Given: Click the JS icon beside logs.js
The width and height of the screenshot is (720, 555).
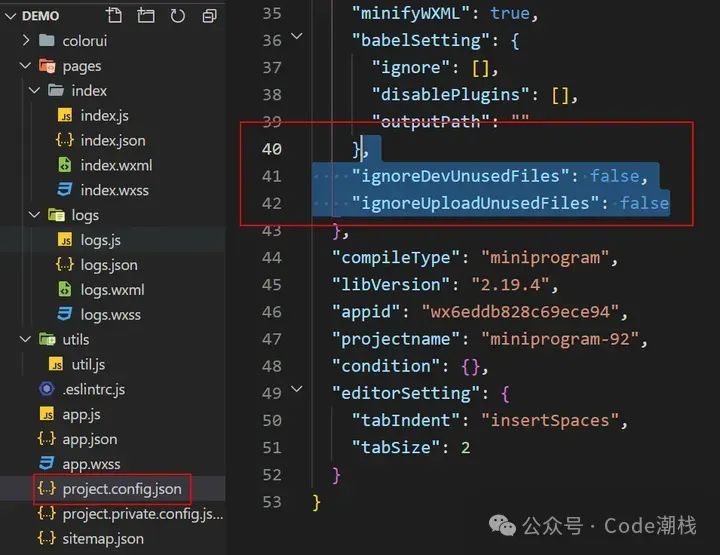Looking at the screenshot, I should 65,240.
